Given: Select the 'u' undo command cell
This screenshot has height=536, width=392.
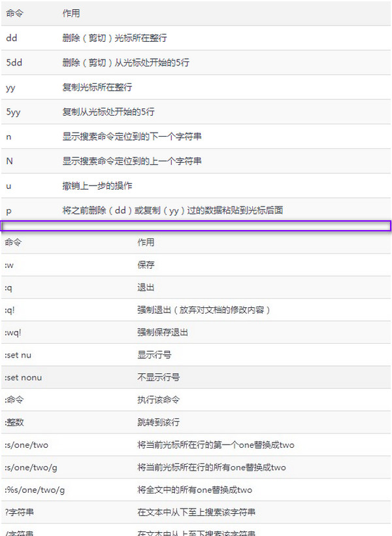Looking at the screenshot, I should click(x=8, y=186).
